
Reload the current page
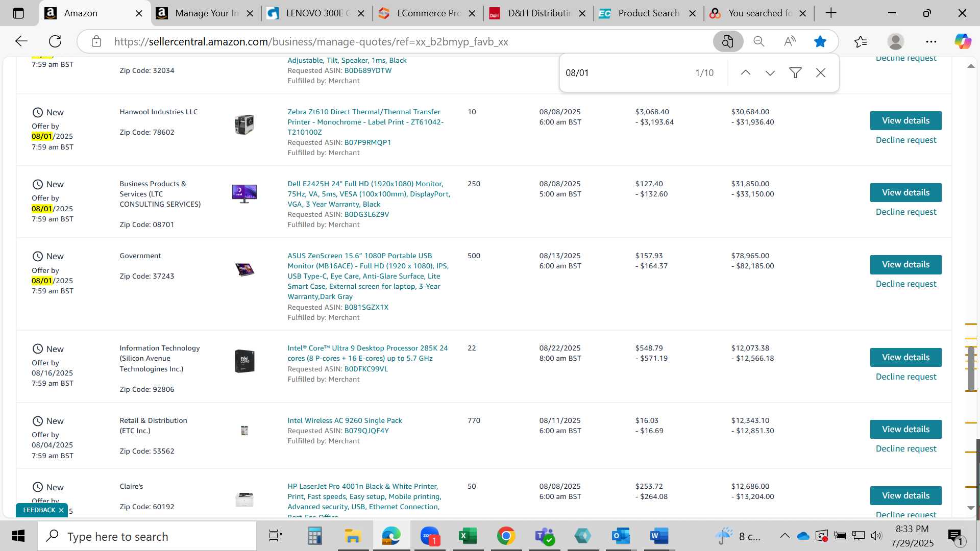coord(55,41)
